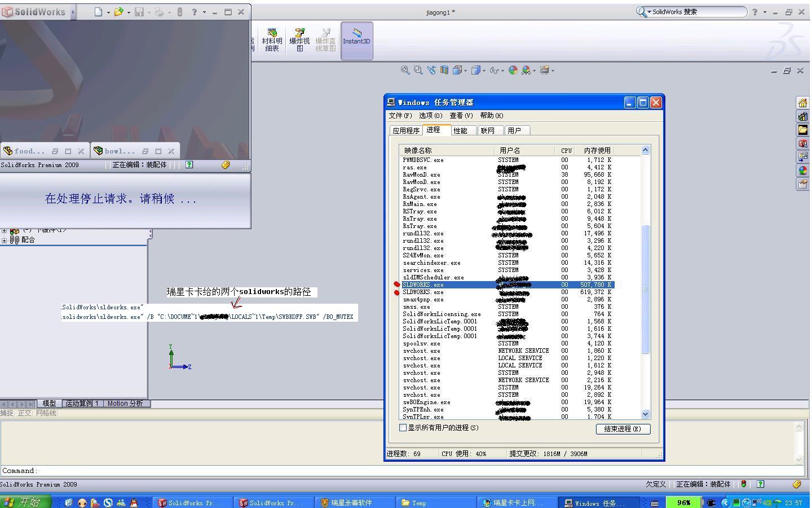Open the New document dropdown arrow
The width and height of the screenshot is (812, 508).
pyautogui.click(x=108, y=12)
